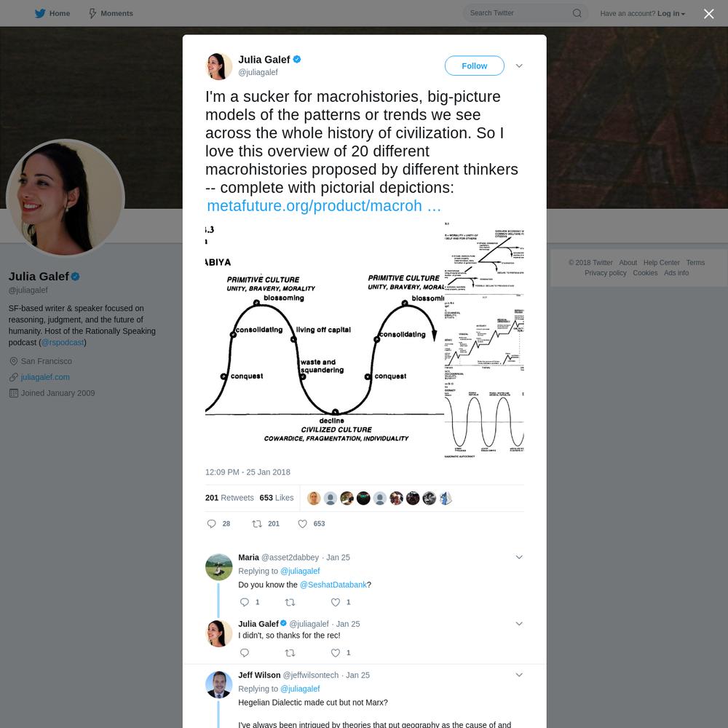Open the @SeshatDatabank mention link
Screen dimensions: 728x728
[x=333, y=585]
